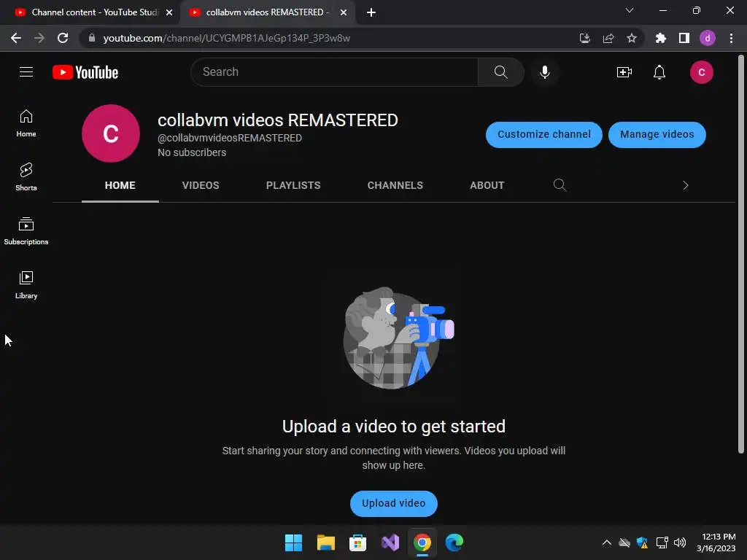This screenshot has width=747, height=560.
Task: Open the account avatar menu on YouTube
Action: click(x=701, y=72)
